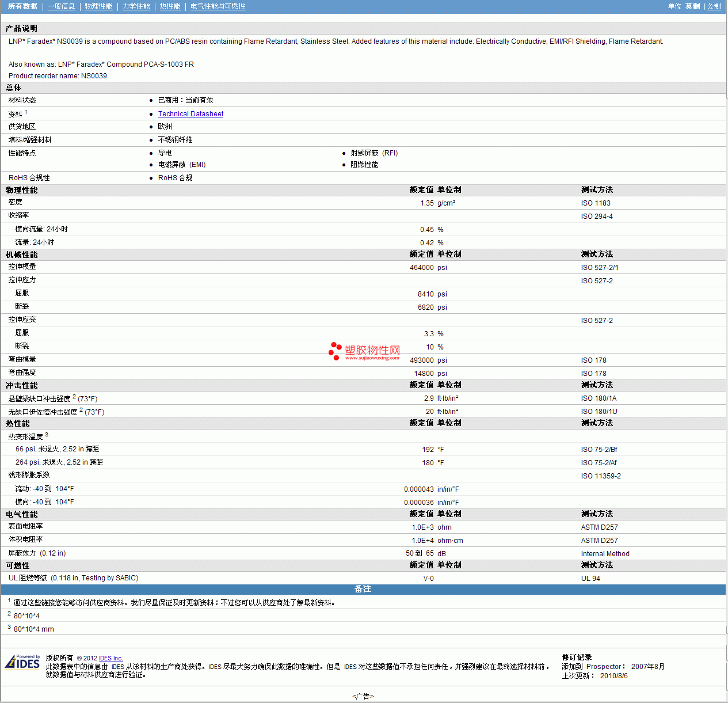This screenshot has width=728, height=703.
Task: Click the 阻燃性能 feature
Action: (x=364, y=165)
